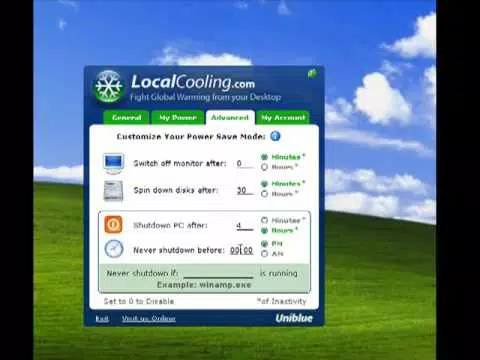Click the Spin down disks value field
This screenshot has height=360, width=480.
click(245, 190)
